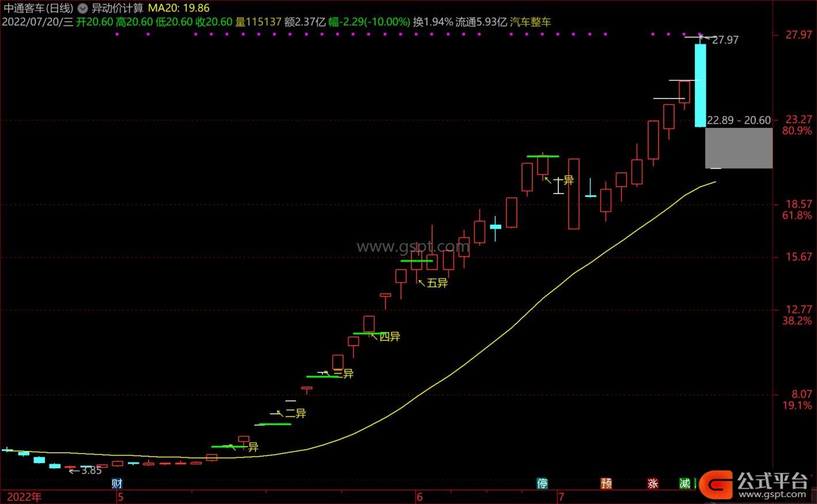Viewport: 817px width, 504px height.
Task: Click the float shares 流通5.93亿
Action: click(x=481, y=22)
